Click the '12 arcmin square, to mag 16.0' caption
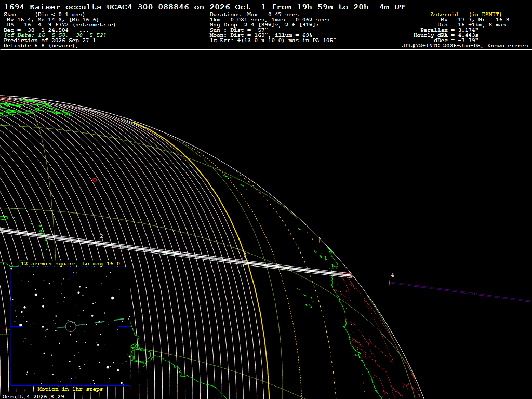 70,263
